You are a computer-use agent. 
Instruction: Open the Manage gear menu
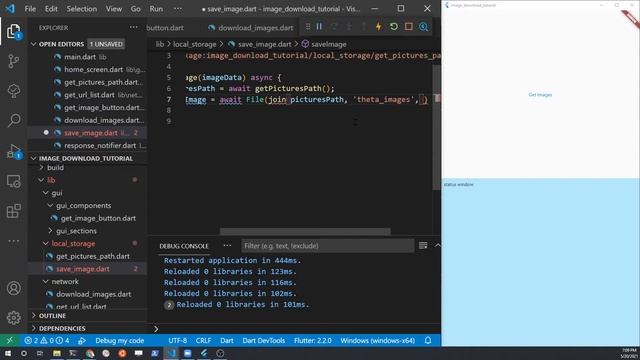[x=13, y=318]
